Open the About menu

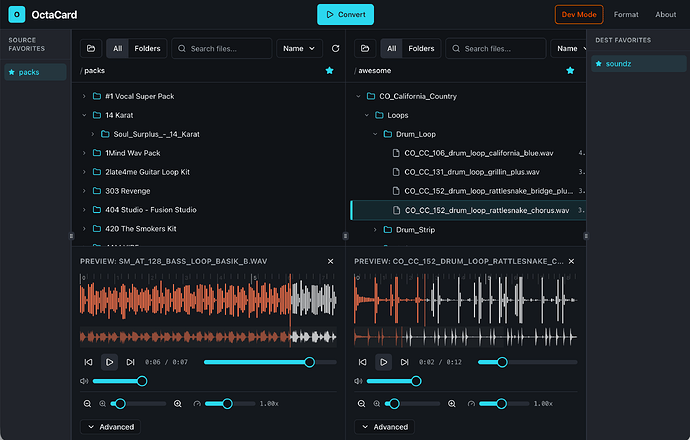665,14
